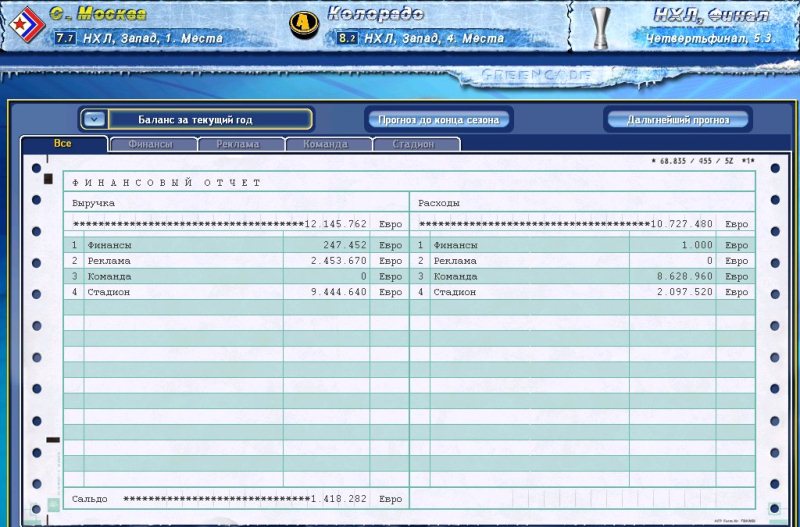Select the Стадион row under Выручка
The image size is (800, 527).
point(236,292)
